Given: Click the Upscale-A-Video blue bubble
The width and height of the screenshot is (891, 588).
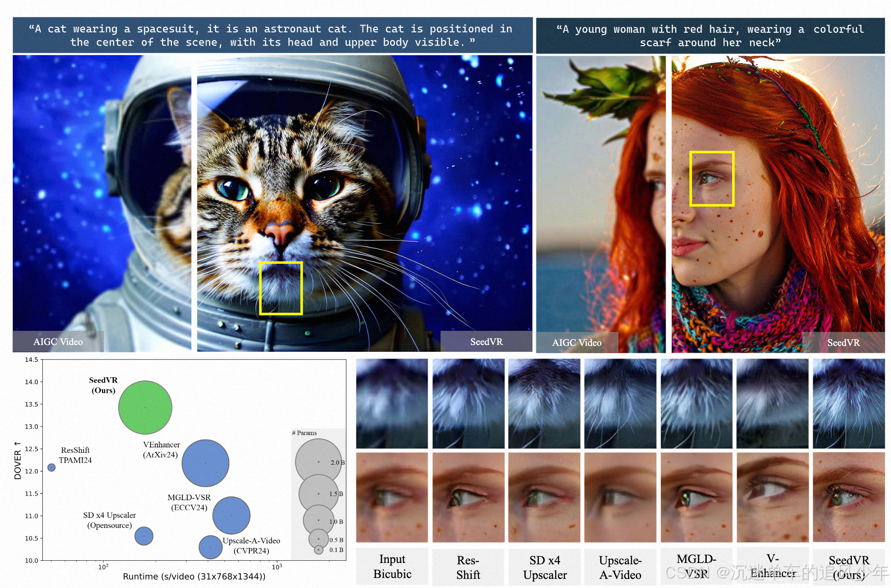Looking at the screenshot, I should 210,547.
